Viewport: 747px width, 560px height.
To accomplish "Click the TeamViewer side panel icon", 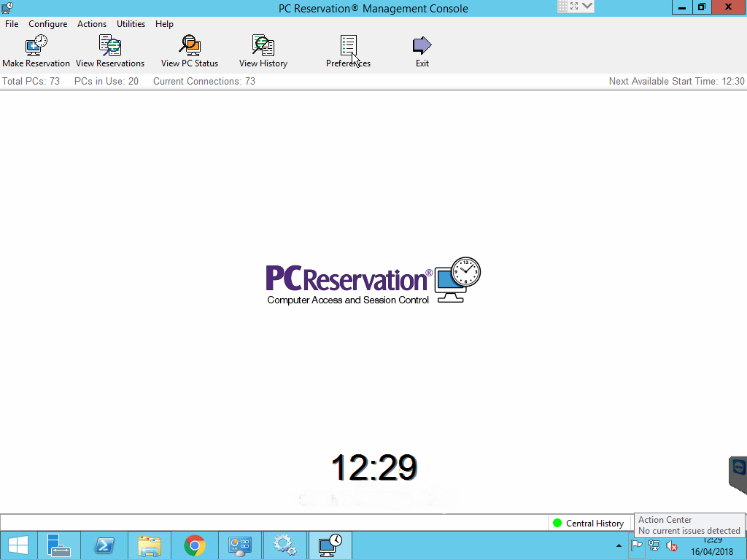I will pyautogui.click(x=738, y=467).
